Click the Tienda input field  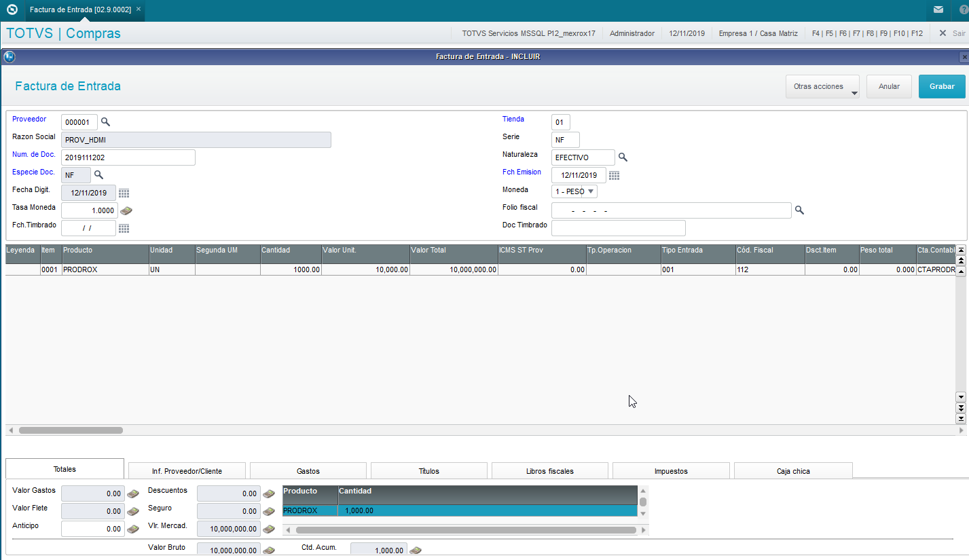[561, 122]
